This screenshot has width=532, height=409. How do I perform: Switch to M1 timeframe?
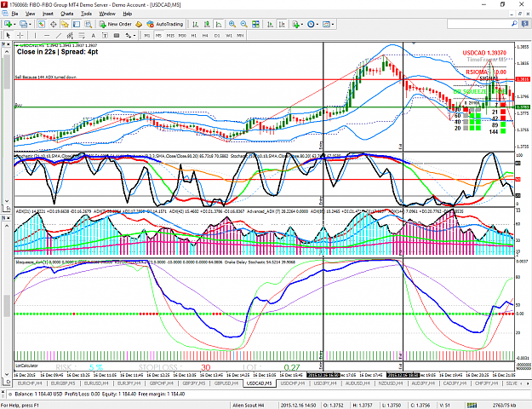click(147, 35)
